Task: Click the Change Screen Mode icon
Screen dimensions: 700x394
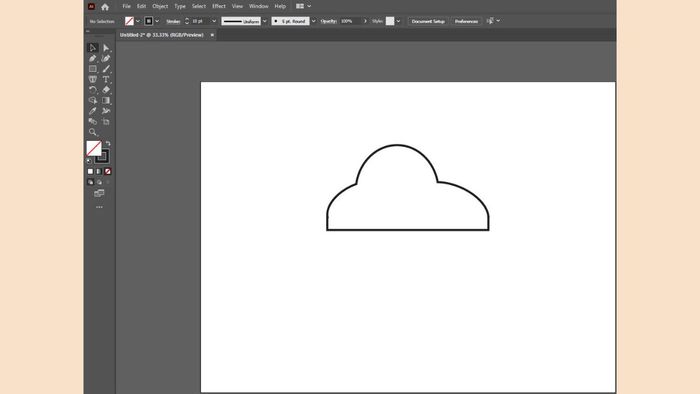Action: (99, 193)
